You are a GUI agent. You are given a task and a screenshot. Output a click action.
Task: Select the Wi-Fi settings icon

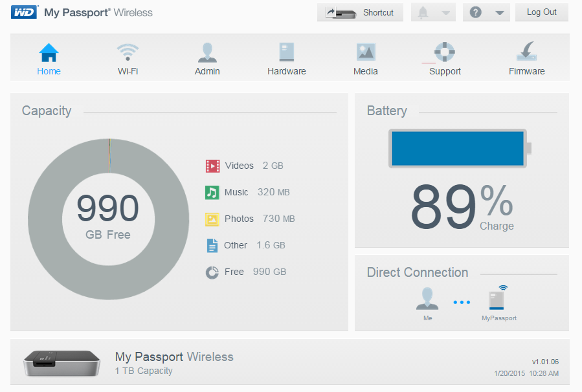[x=128, y=52]
